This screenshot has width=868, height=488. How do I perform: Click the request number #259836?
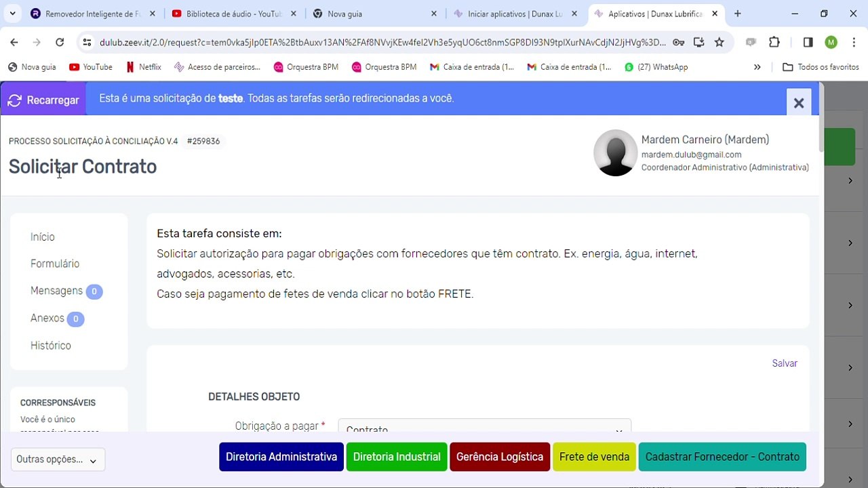point(203,141)
